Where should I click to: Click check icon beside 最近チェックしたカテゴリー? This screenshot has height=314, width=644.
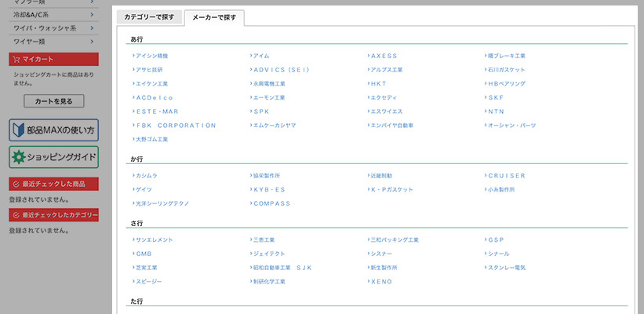tap(16, 215)
